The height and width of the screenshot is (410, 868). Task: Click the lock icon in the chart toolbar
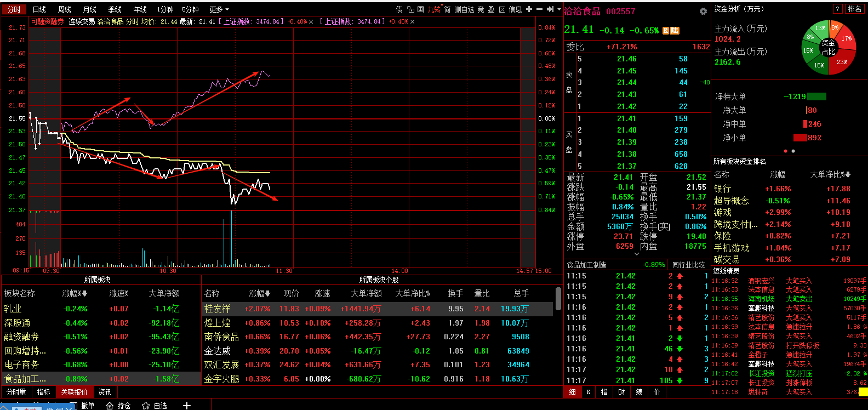410,9
